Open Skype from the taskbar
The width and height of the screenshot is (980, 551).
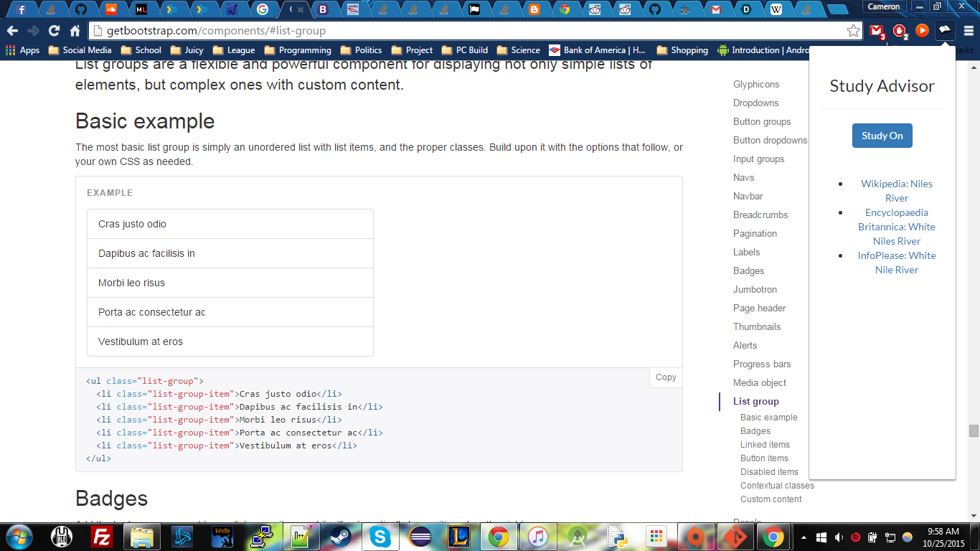pyautogui.click(x=380, y=537)
